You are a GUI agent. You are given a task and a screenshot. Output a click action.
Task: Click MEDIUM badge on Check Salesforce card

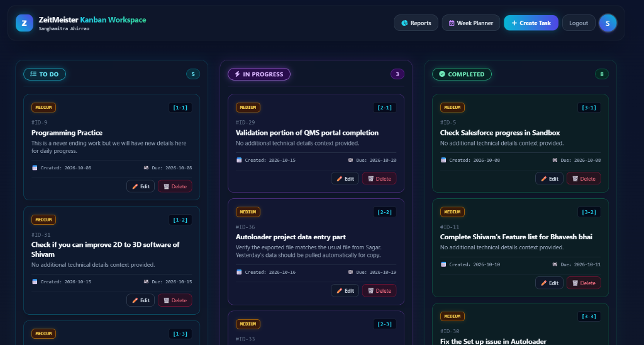click(452, 107)
